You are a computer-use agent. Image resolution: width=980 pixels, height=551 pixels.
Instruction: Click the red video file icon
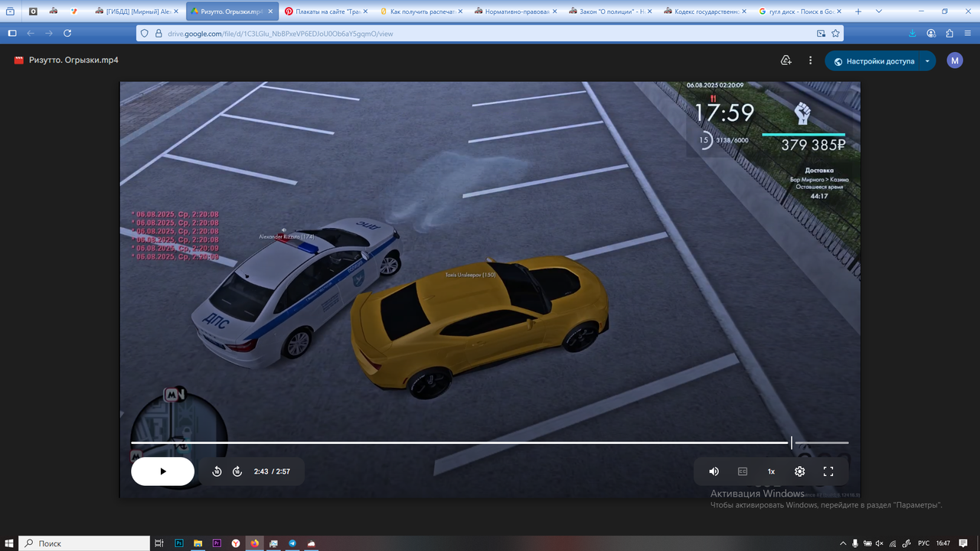[19, 60]
